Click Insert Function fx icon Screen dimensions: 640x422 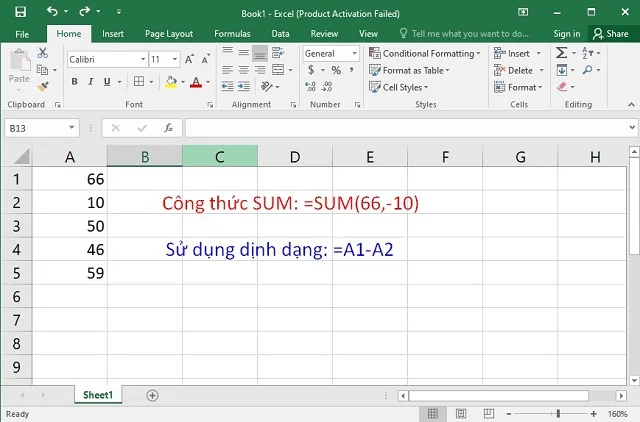(169, 128)
